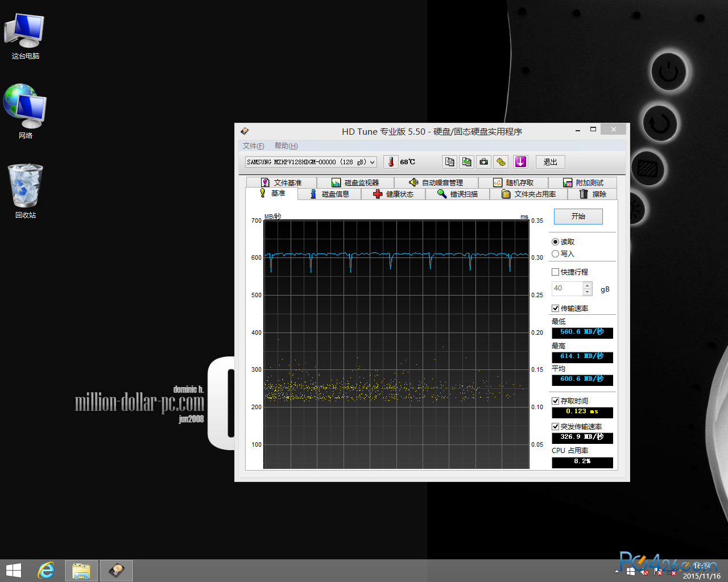Switch to the 随机存取 tab
728x582 pixels.
click(x=514, y=182)
